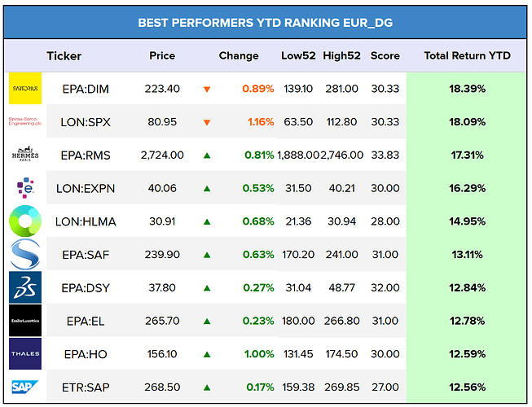Click the 18.09% total return value

coord(467,122)
